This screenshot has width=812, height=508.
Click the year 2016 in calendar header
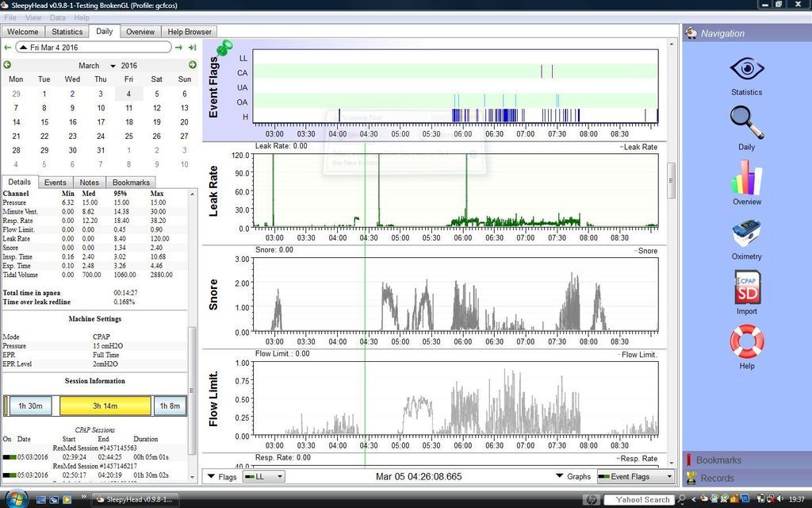click(x=129, y=66)
